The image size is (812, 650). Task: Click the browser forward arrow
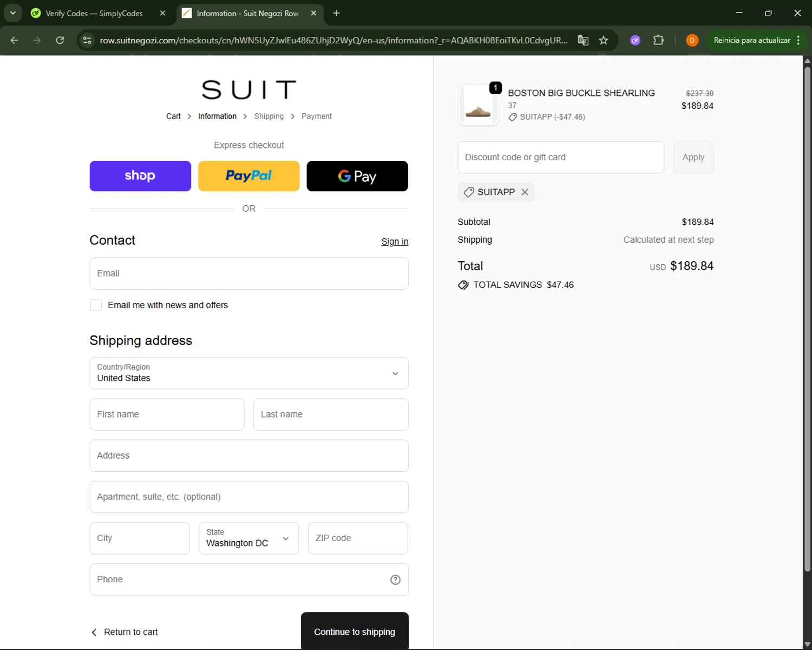tap(37, 40)
